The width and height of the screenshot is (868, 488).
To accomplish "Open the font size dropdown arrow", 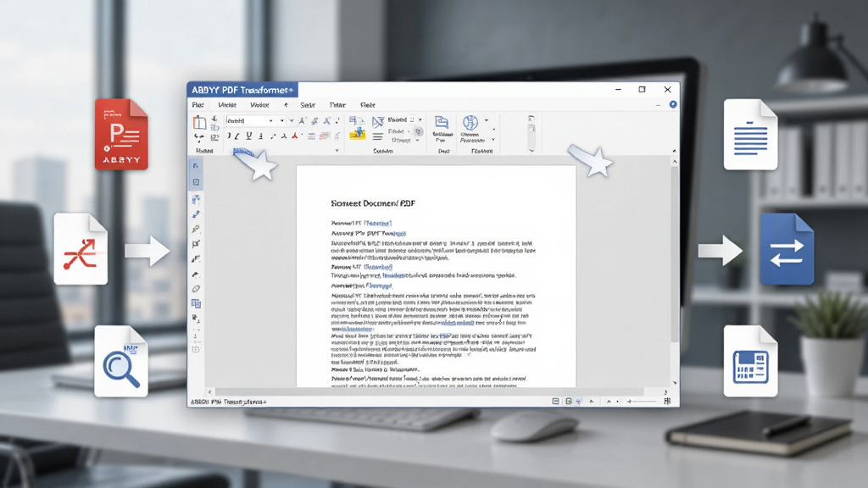I will (x=282, y=120).
